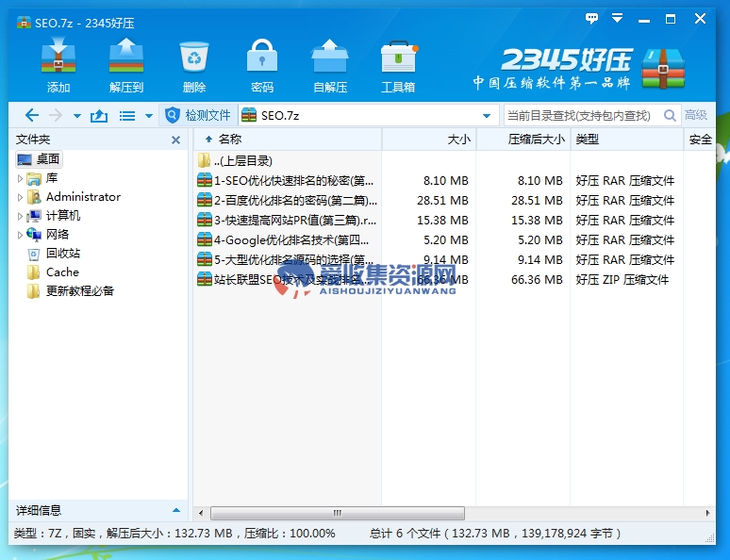Select file 2-百度优化排名的密码
730x560 pixels.
click(287, 201)
